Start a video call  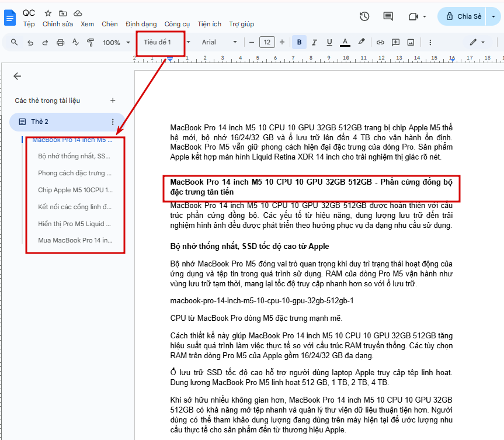413,16
